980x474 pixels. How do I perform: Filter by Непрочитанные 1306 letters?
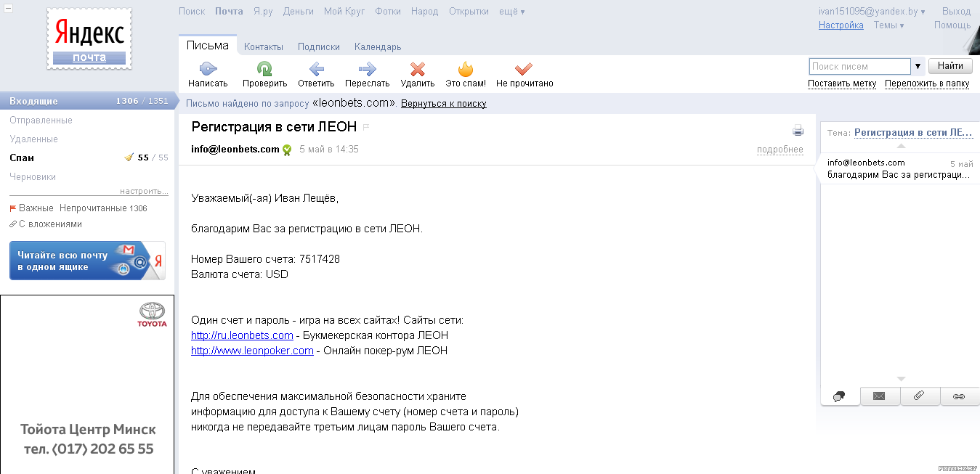[x=103, y=208]
